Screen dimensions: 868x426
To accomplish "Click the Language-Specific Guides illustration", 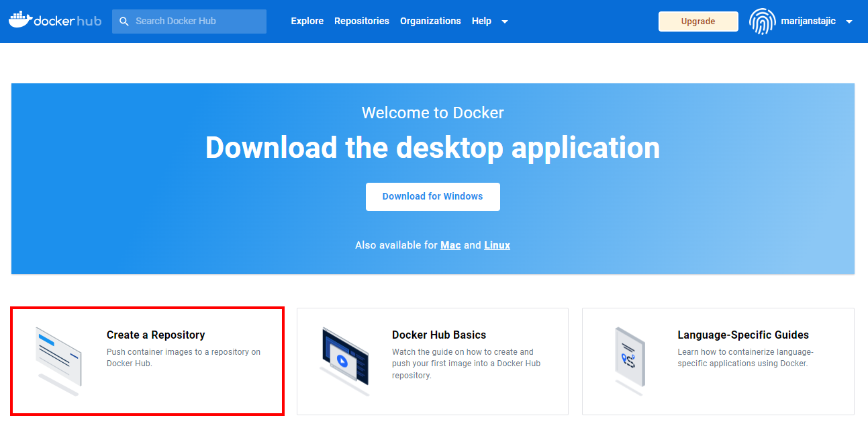I will pos(630,360).
